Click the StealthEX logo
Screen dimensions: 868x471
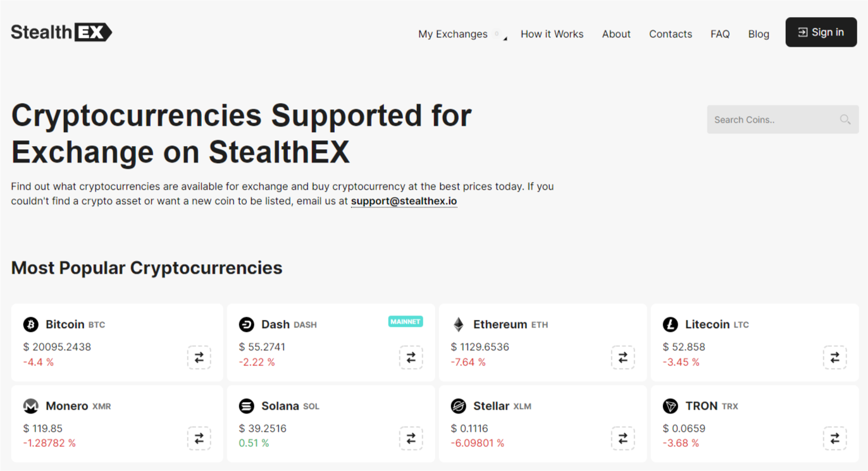pyautogui.click(x=61, y=32)
